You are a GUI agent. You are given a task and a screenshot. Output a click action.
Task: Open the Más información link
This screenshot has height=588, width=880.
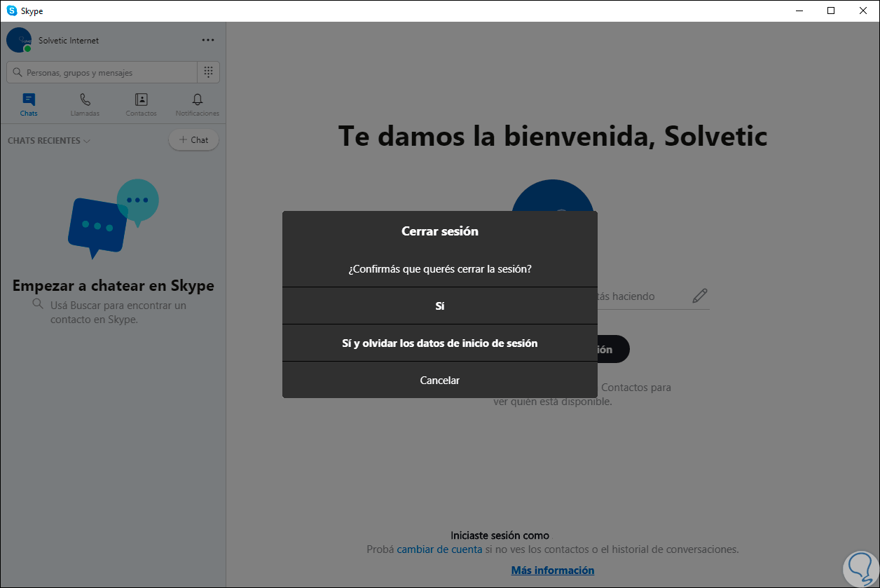(553, 570)
